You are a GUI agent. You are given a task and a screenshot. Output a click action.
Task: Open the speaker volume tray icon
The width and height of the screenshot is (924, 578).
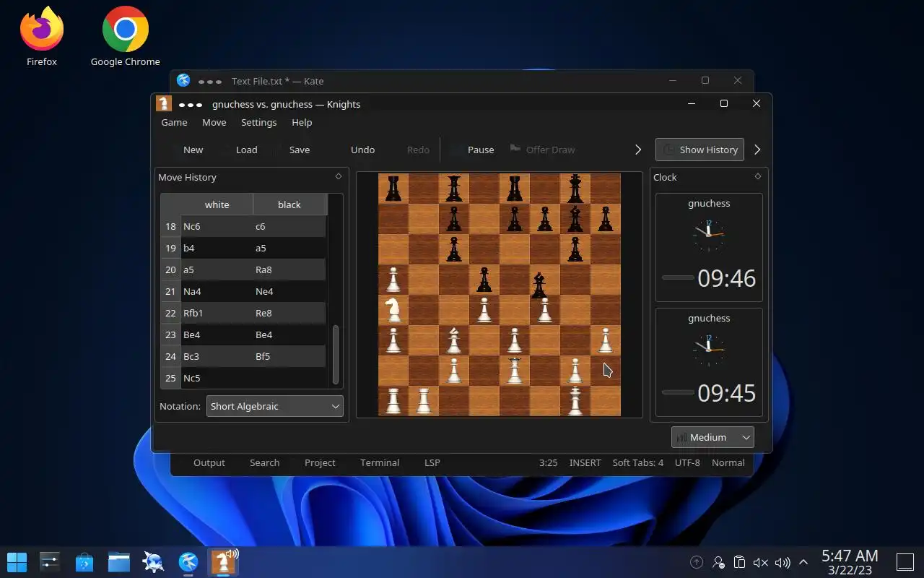[x=783, y=562]
